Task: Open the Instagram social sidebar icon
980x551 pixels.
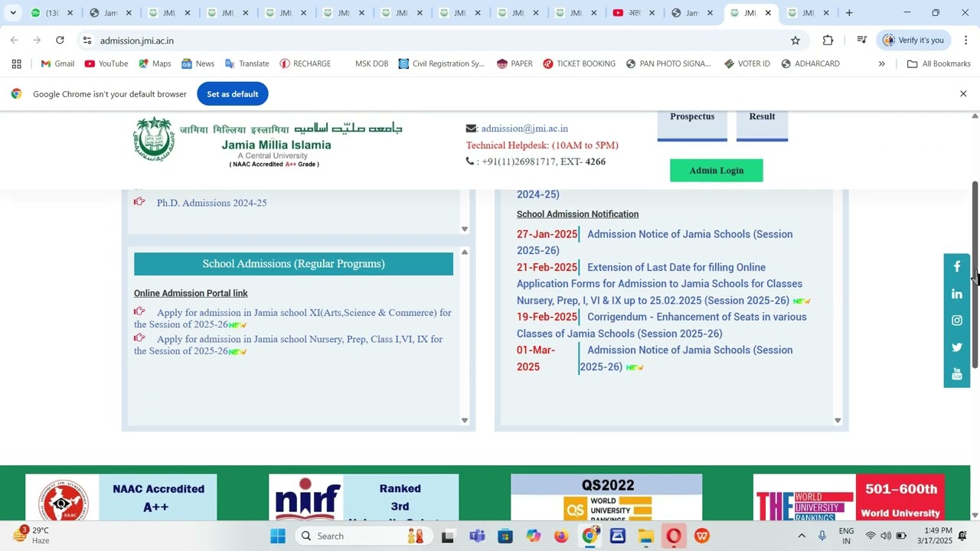Action: [956, 321]
